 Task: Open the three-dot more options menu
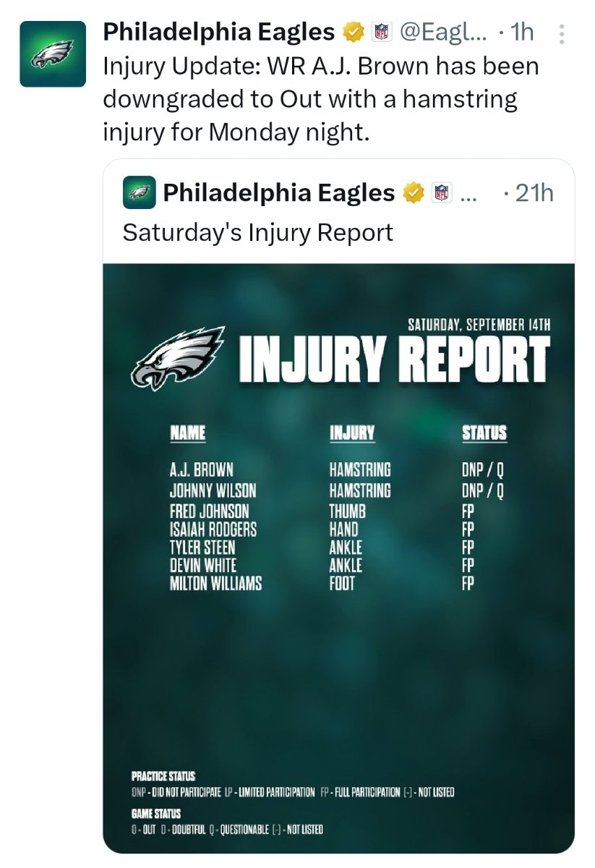click(563, 33)
